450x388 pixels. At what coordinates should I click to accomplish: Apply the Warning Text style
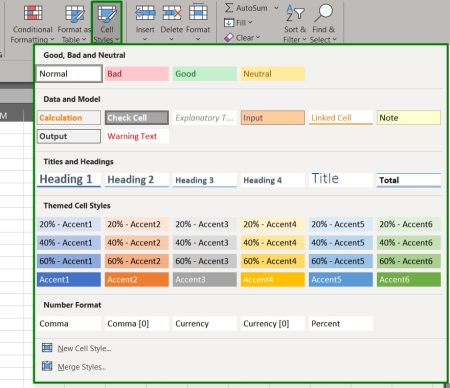pos(137,136)
